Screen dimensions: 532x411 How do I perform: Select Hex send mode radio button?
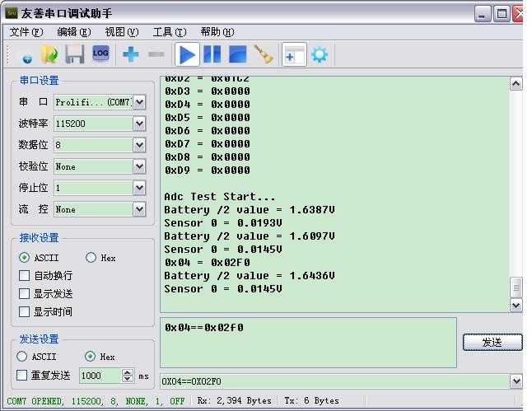(x=90, y=357)
